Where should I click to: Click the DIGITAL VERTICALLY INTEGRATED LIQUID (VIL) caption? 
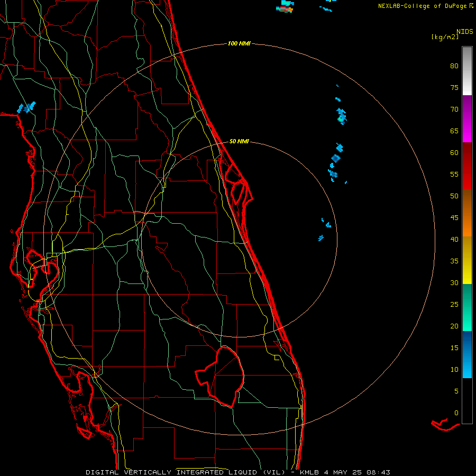(x=186, y=472)
